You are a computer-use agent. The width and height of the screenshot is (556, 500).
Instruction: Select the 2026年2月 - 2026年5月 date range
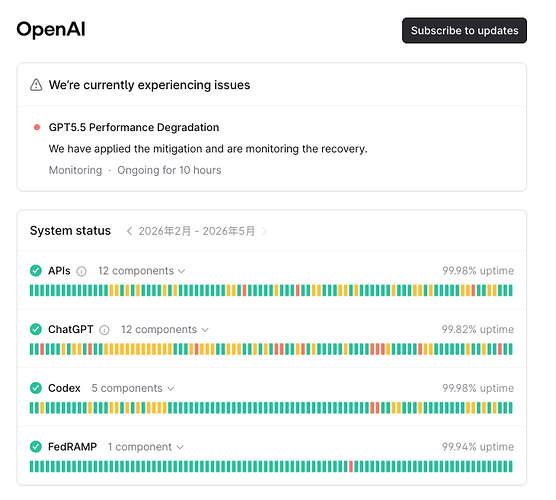click(196, 231)
